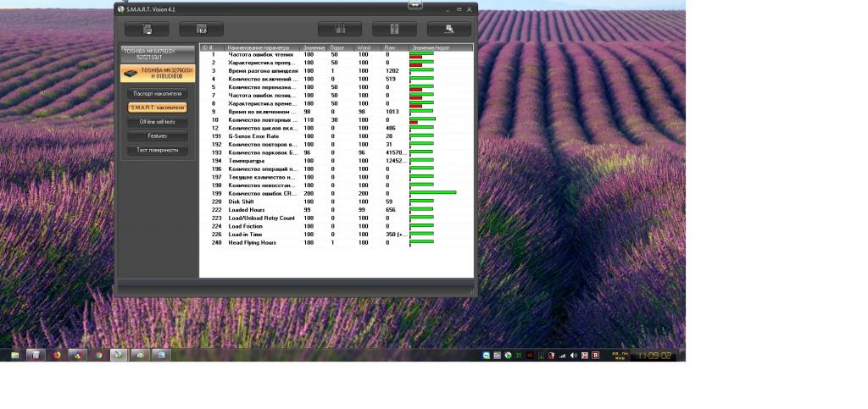Click the second toolbar button from the left
Image resolution: width=868 pixels, height=409 pixels.
tap(202, 29)
